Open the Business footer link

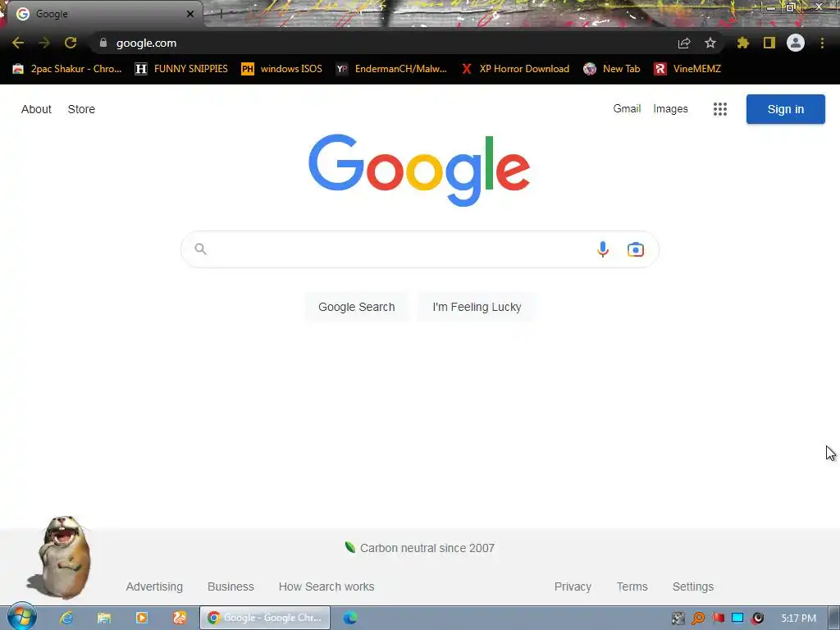(231, 587)
